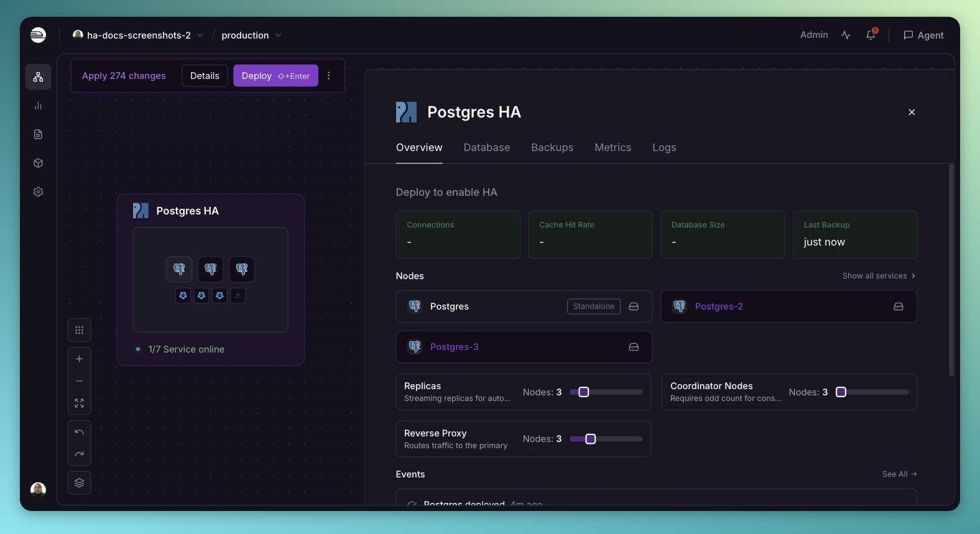Click the Admin link in header

[x=814, y=35]
